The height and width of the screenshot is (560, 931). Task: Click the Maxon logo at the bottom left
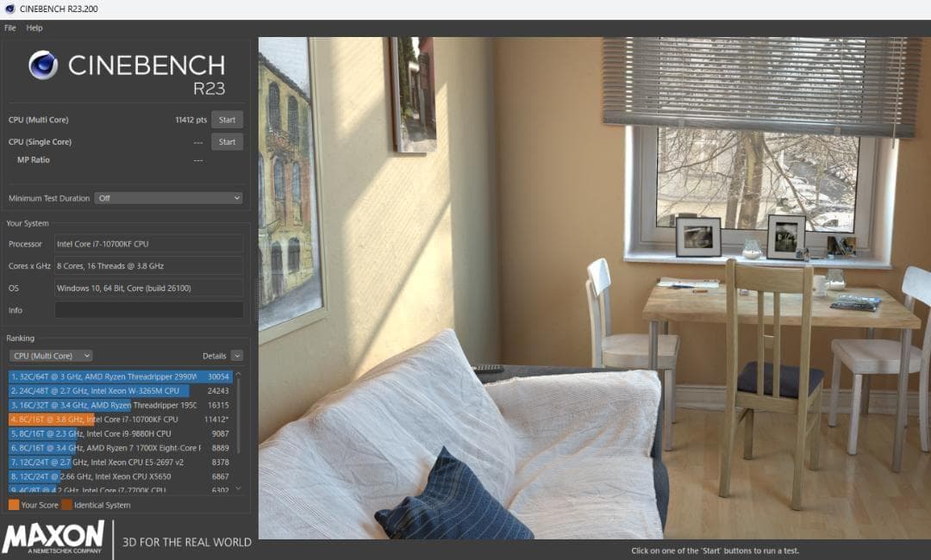(53, 538)
